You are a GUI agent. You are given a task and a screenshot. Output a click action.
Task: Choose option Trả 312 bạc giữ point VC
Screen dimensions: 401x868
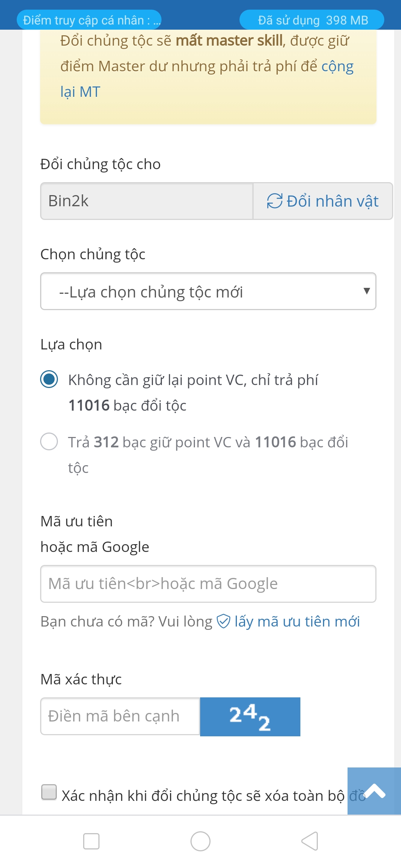[x=49, y=442]
